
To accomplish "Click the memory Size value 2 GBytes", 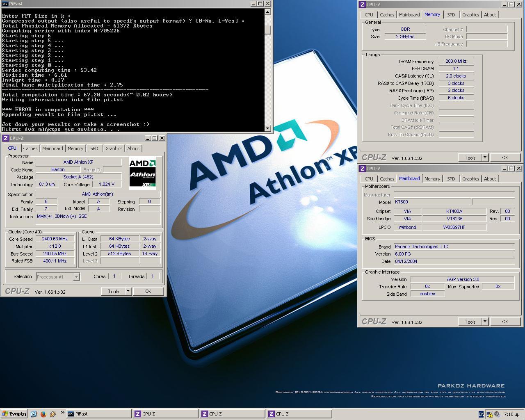I will (x=405, y=37).
